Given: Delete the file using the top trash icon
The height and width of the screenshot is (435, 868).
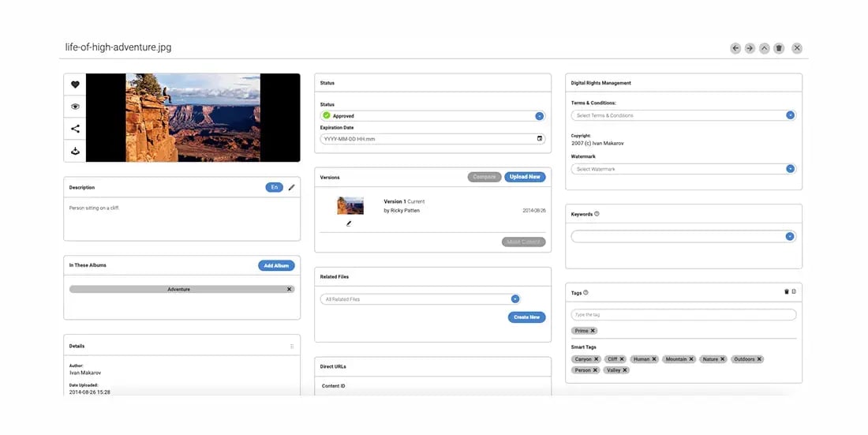Looking at the screenshot, I should click(x=779, y=48).
